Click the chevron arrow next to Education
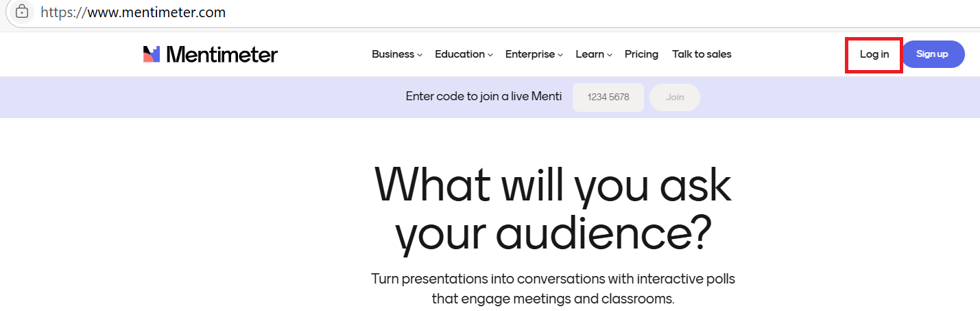 (x=490, y=55)
